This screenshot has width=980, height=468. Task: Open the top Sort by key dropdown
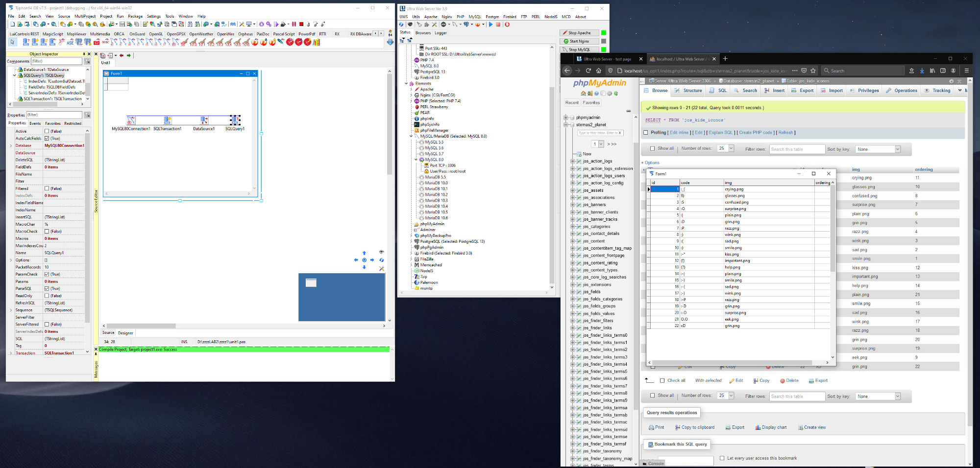point(878,149)
